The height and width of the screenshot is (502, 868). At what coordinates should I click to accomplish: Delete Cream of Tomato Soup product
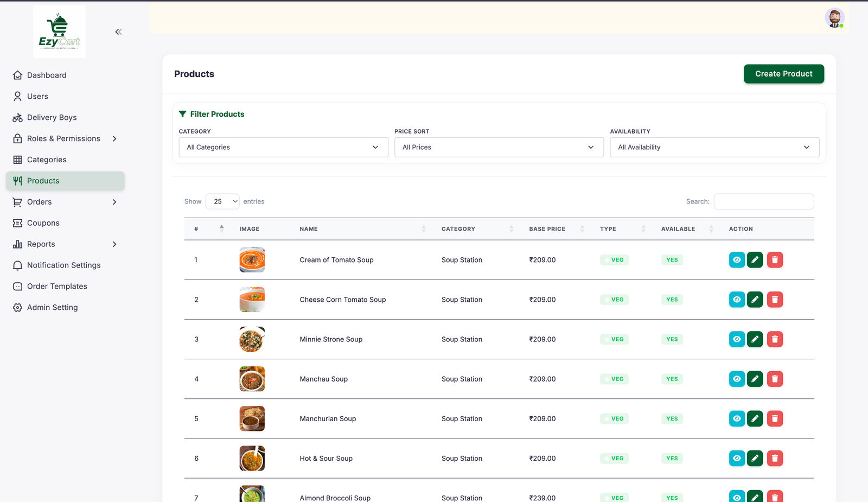pyautogui.click(x=775, y=260)
